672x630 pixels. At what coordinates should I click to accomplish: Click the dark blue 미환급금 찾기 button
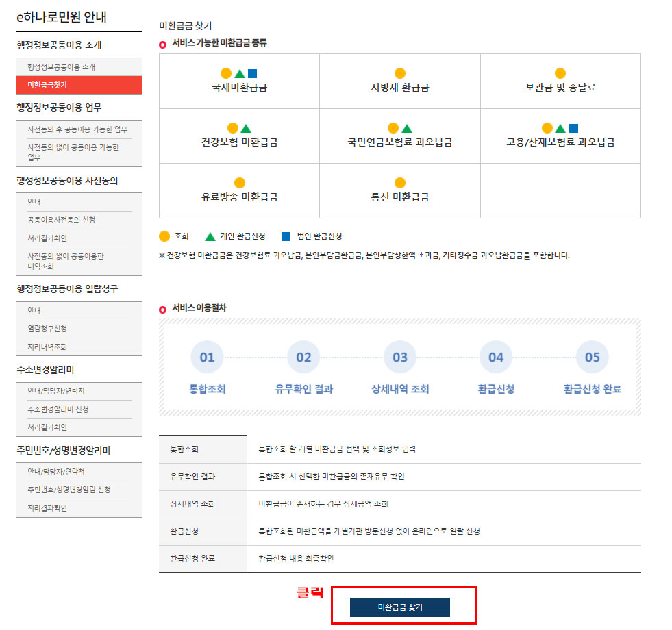(399, 607)
